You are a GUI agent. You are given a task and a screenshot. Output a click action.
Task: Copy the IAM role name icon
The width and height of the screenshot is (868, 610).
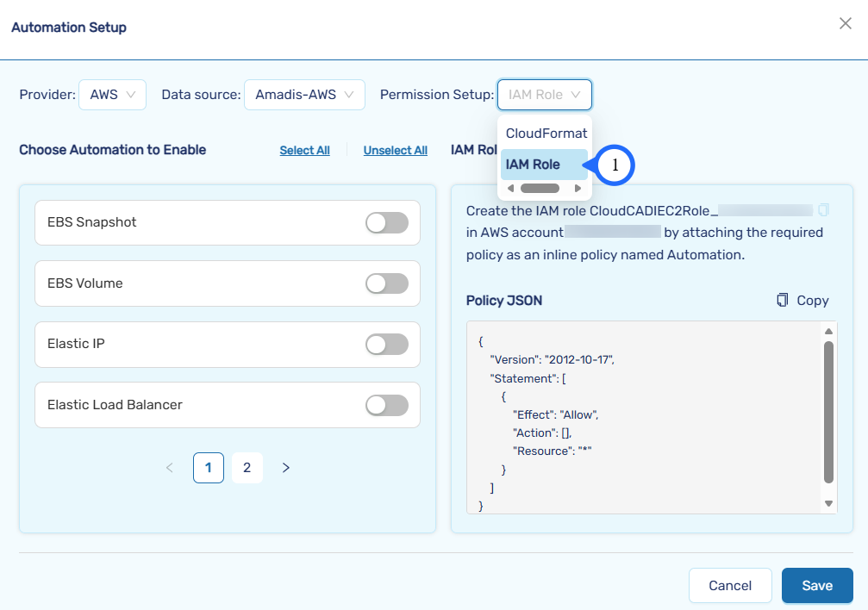[824, 210]
